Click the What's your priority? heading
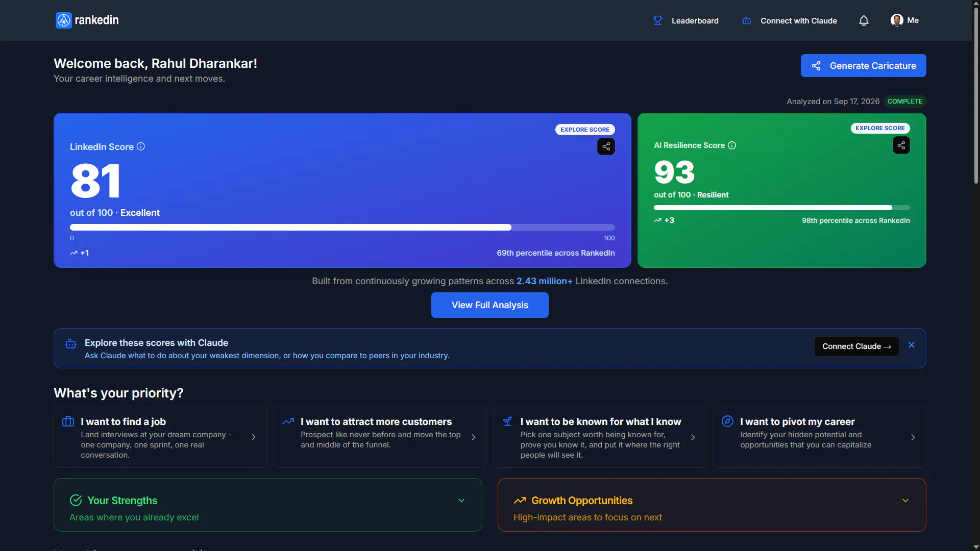The image size is (980, 551). (x=118, y=393)
